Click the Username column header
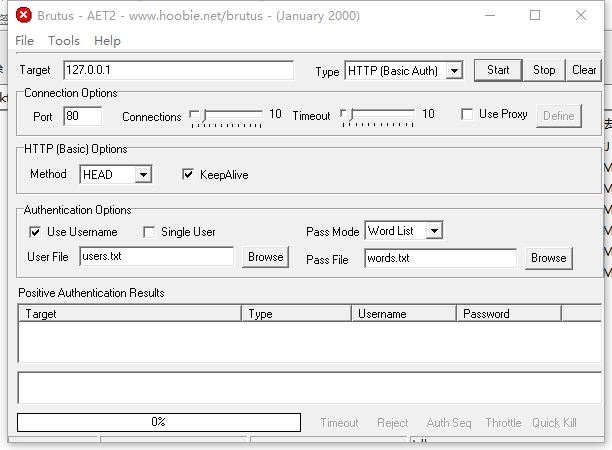 (404, 314)
